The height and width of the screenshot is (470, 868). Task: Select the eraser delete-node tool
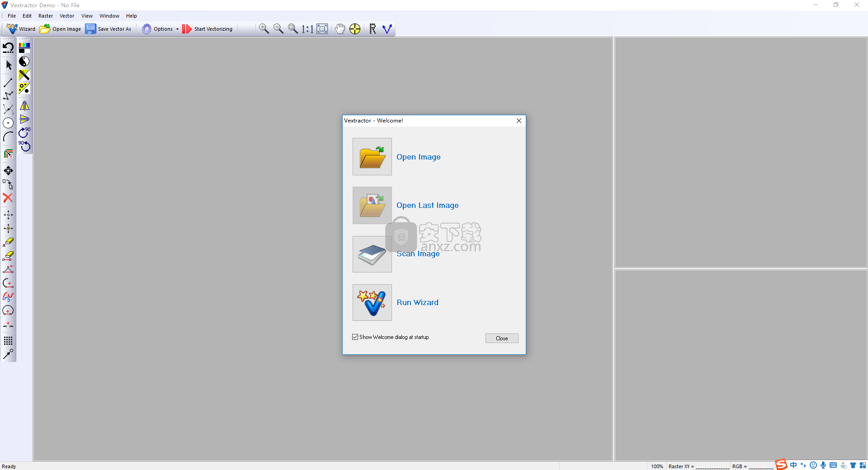(x=8, y=242)
